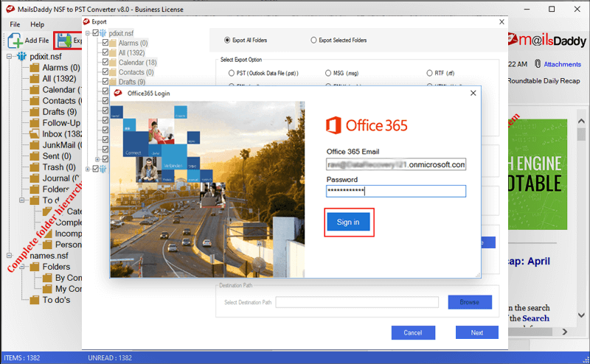590x364 pixels.
Task: Uncheck All (1392) checkbox in Export tree
Action: click(x=105, y=52)
